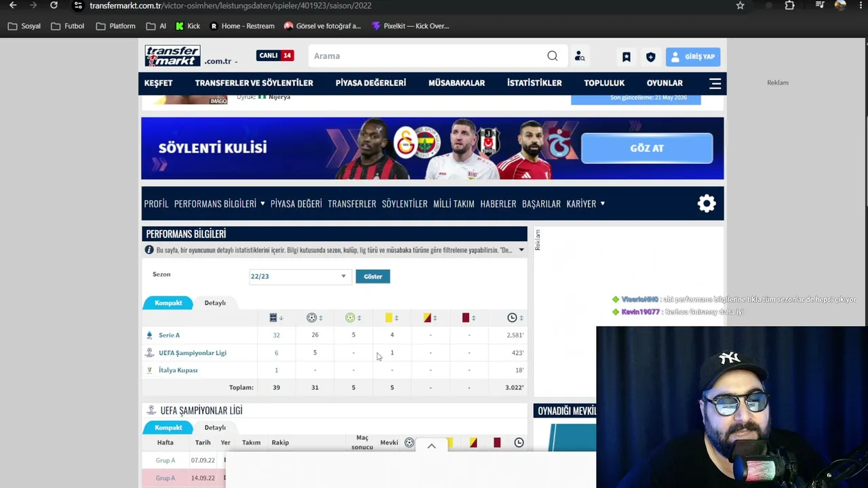Open the Futbol bookmarks folder
This screenshot has width=868, height=488.
click(67, 26)
